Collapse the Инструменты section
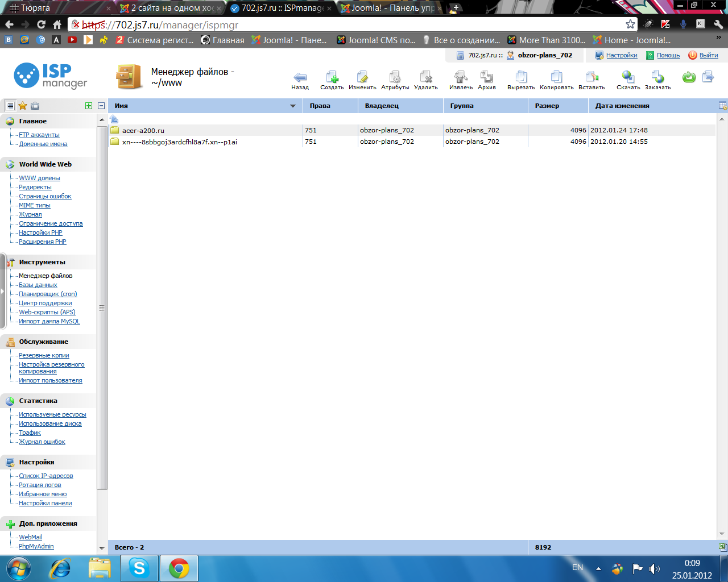The image size is (728, 582). [42, 262]
